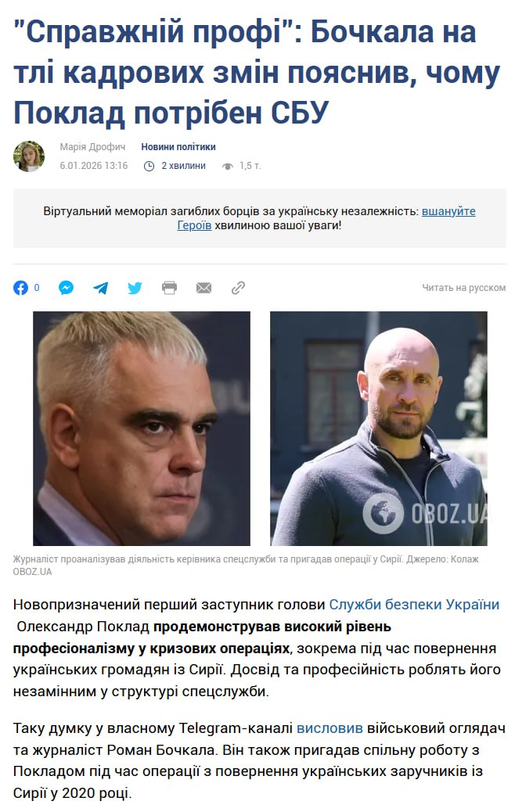Follow the вшануйте Героїв memorial link
The image size is (515, 812).
[326, 218]
